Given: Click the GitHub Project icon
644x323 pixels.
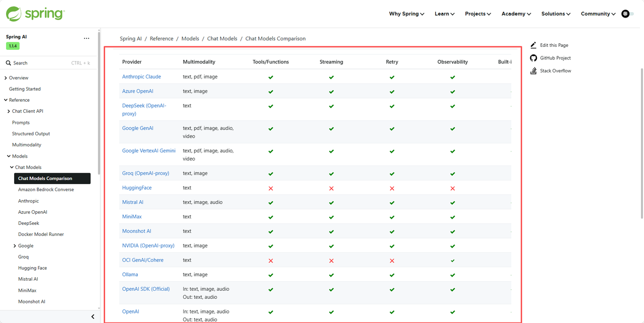Looking at the screenshot, I should [x=533, y=58].
